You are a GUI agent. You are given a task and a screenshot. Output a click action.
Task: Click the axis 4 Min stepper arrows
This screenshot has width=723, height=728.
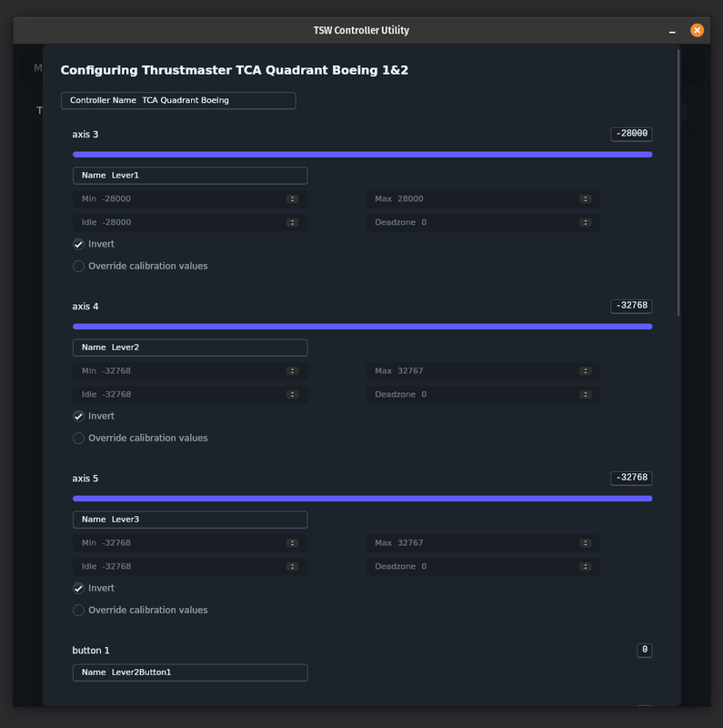click(x=292, y=371)
